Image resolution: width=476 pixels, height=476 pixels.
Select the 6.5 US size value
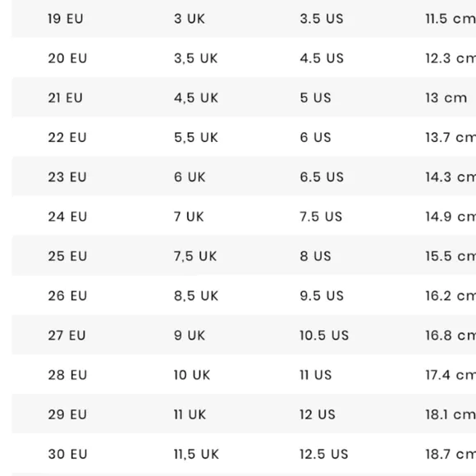[x=322, y=177]
